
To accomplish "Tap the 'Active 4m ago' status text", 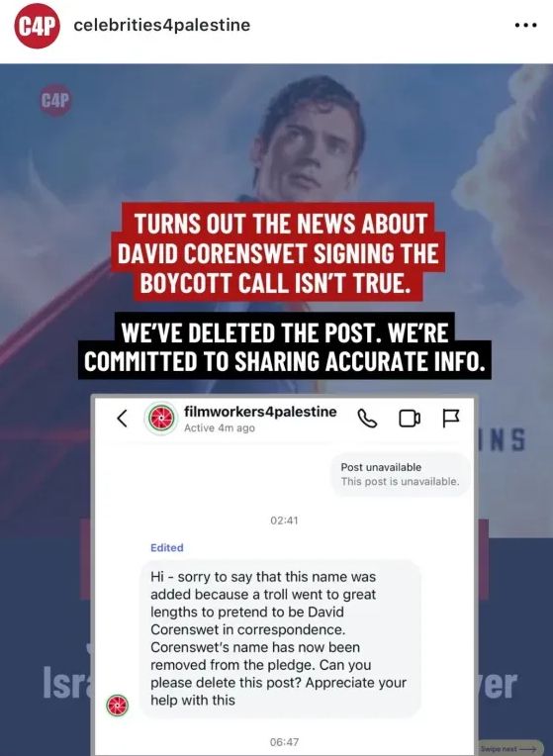I will tap(220, 428).
